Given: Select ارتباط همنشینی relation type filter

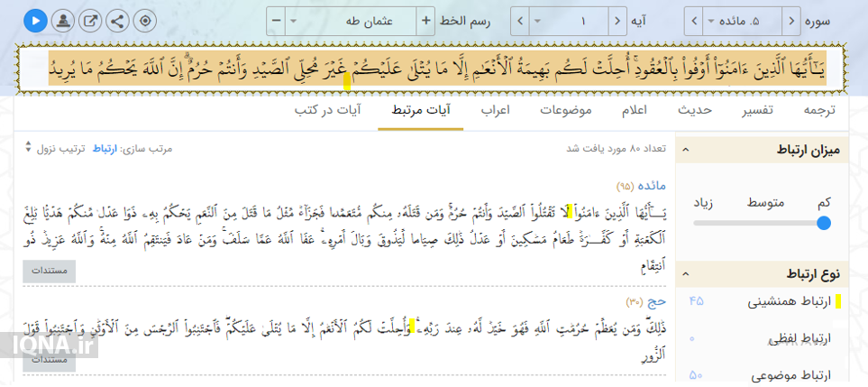Looking at the screenshot, I should pos(790,302).
